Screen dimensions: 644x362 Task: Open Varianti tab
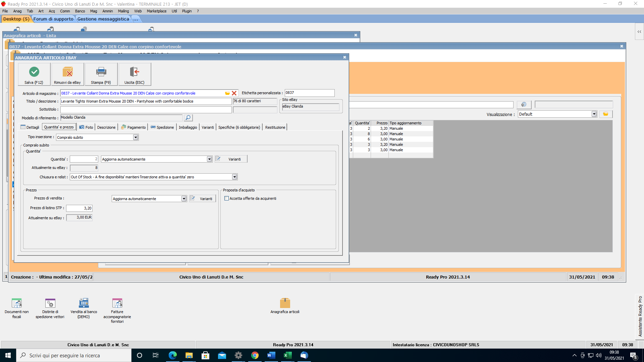208,127
